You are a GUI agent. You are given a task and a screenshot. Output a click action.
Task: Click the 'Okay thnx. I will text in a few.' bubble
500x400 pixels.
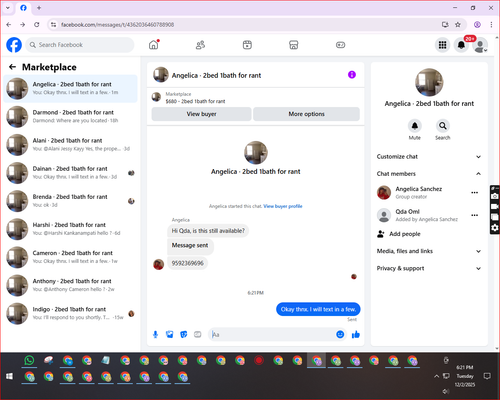pos(318,309)
